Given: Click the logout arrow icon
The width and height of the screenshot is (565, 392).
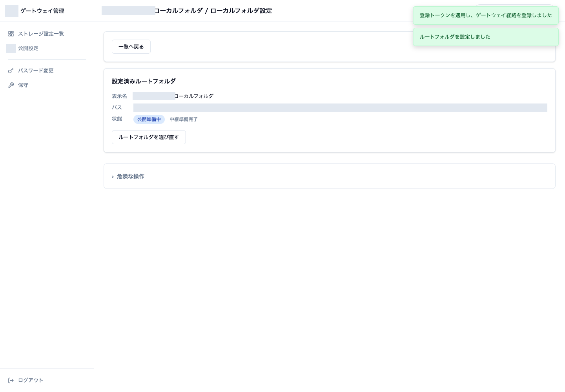Looking at the screenshot, I should click(x=11, y=380).
